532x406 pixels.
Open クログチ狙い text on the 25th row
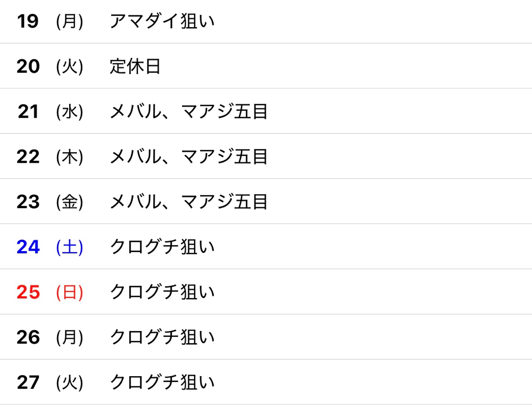click(162, 292)
